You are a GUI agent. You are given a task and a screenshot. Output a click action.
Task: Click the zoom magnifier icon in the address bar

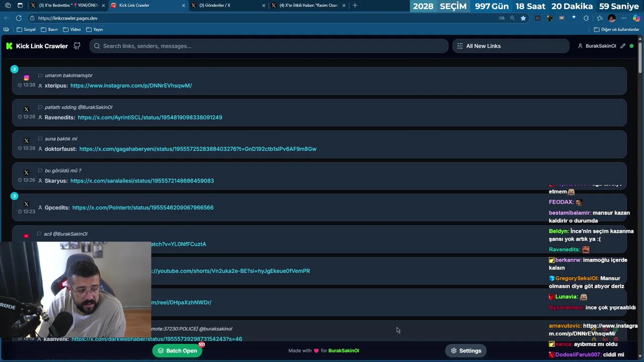pyautogui.click(x=512, y=18)
